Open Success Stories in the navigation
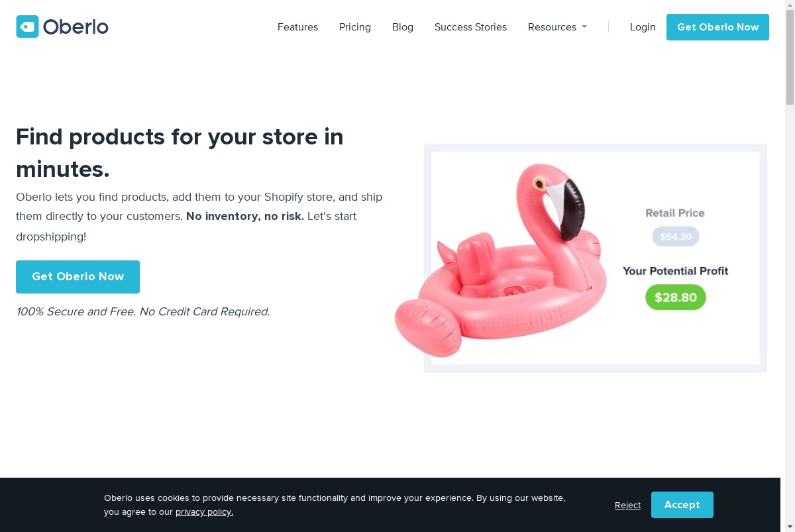The image size is (795, 532). click(x=470, y=27)
